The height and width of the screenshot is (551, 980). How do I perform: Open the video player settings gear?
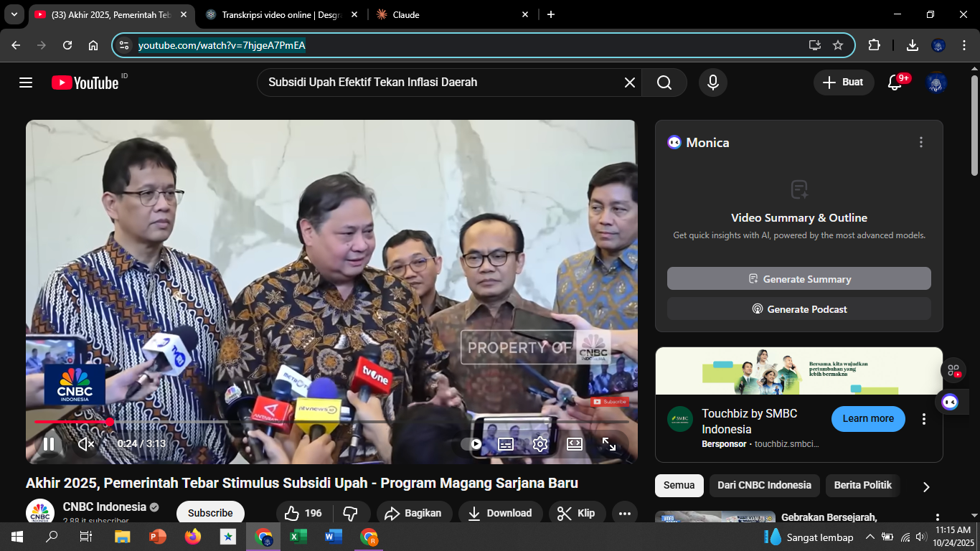point(540,444)
